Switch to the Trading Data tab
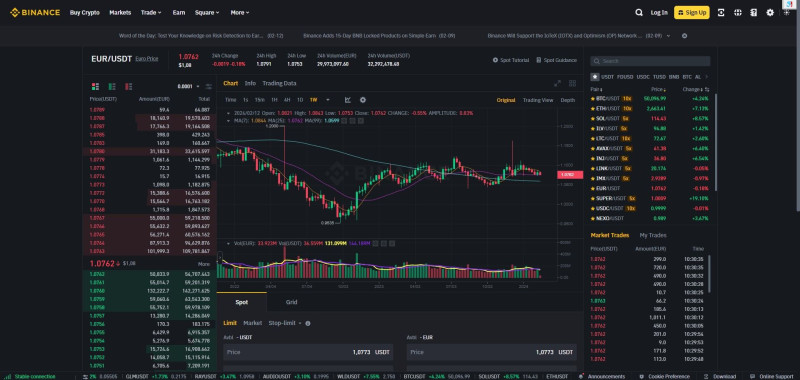800x380 pixels. (x=279, y=83)
